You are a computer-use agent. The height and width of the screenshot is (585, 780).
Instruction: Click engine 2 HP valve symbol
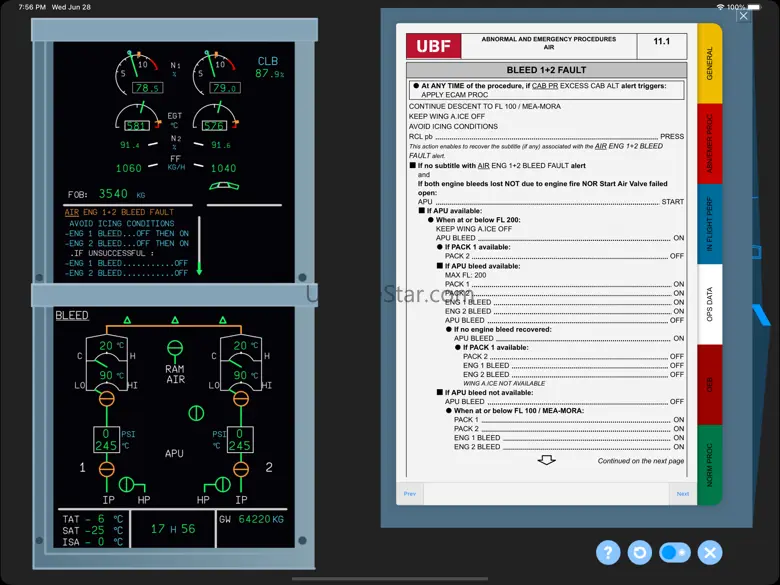tap(222, 484)
